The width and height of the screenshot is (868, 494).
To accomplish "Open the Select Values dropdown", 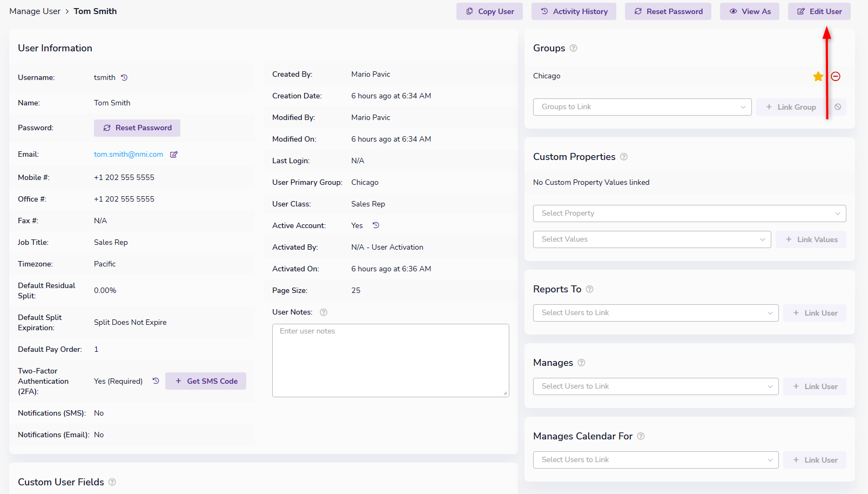I will (x=652, y=239).
